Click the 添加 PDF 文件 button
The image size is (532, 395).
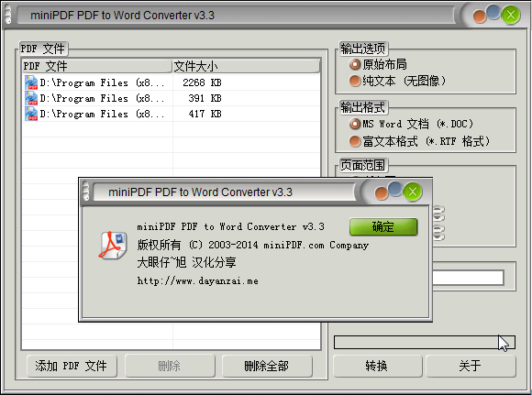[x=72, y=366]
